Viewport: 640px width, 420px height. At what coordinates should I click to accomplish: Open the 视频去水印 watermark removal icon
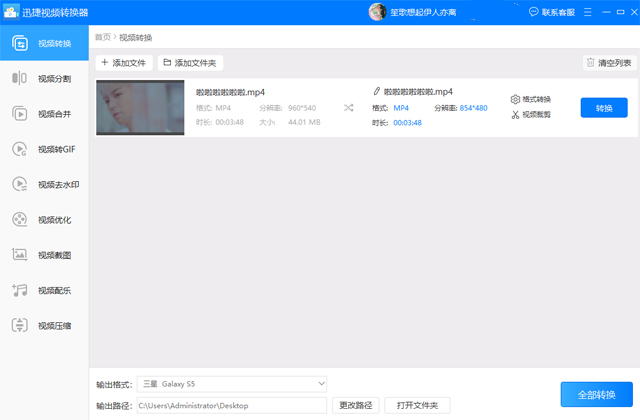tap(19, 184)
